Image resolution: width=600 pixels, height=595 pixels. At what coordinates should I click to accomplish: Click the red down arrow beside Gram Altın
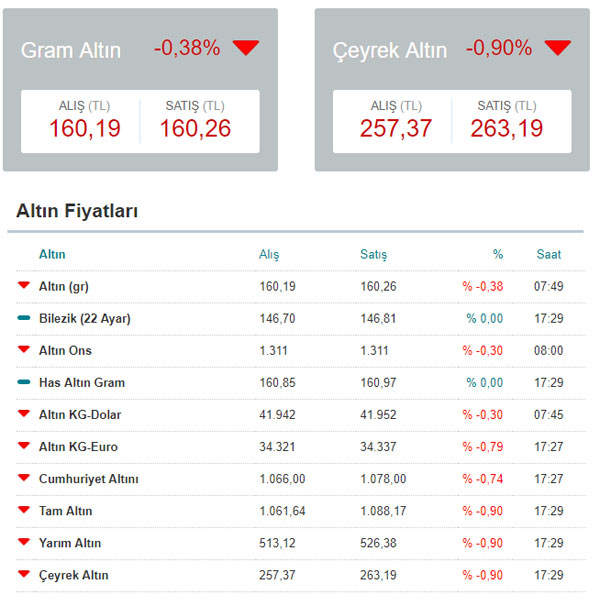(246, 47)
